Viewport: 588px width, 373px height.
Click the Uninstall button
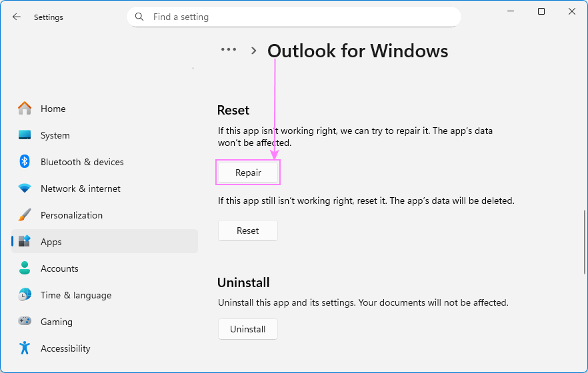click(x=248, y=329)
